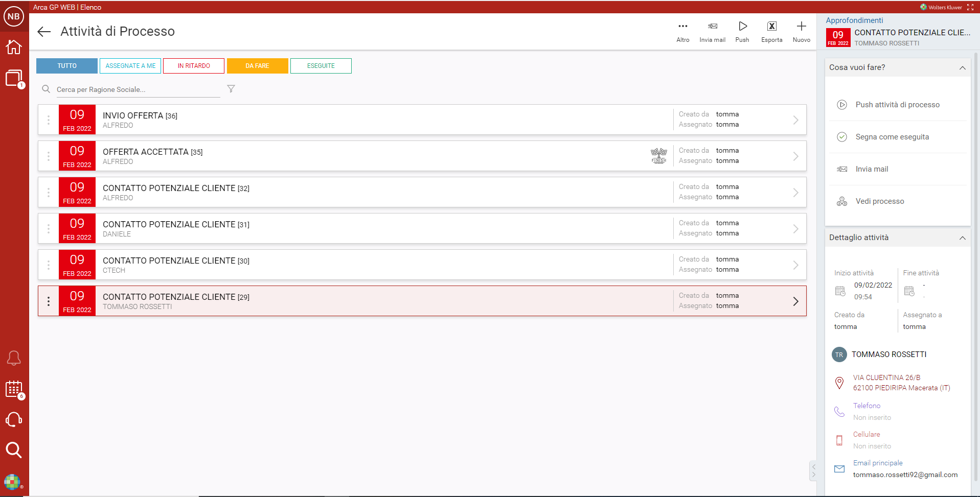
Task: Open the Altro three-dot menu
Action: 683,32
